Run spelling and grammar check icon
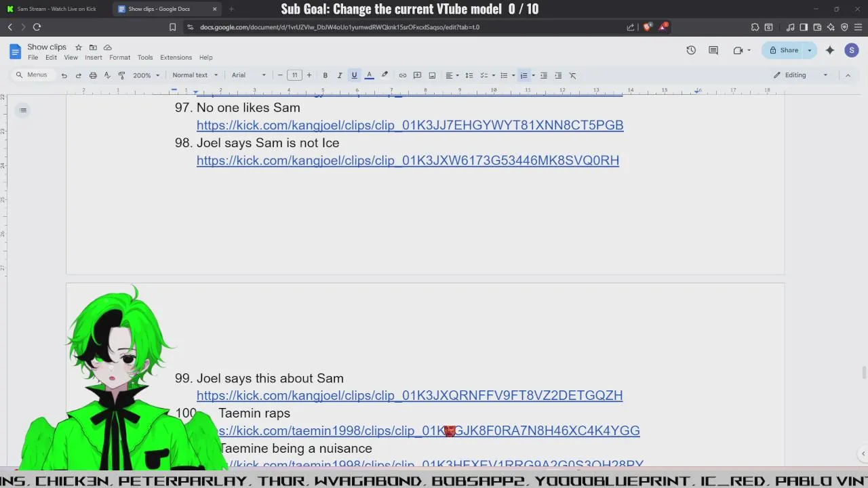868x488 pixels. [x=107, y=75]
